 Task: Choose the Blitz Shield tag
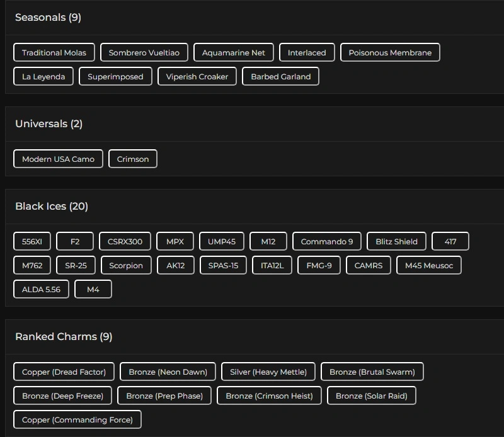396,242
